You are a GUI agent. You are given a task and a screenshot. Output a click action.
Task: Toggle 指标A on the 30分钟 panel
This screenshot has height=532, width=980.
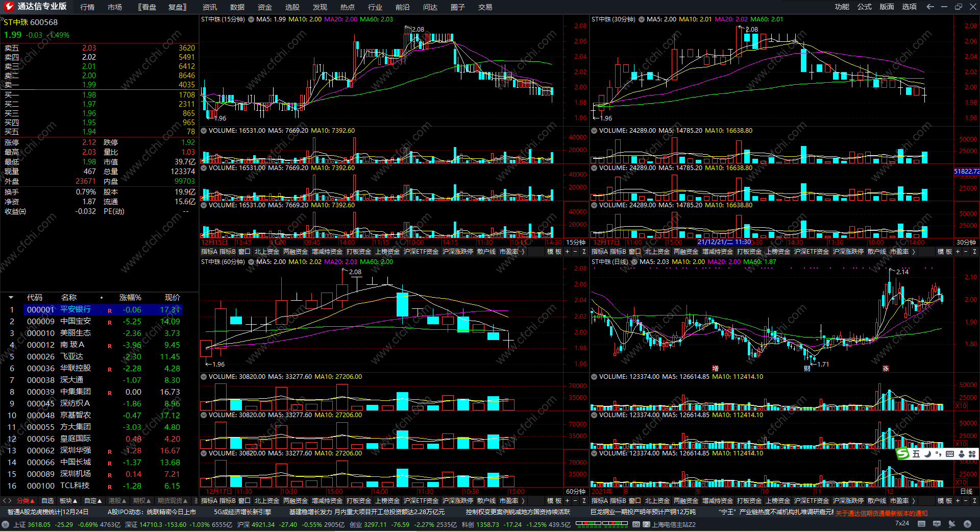click(x=600, y=252)
